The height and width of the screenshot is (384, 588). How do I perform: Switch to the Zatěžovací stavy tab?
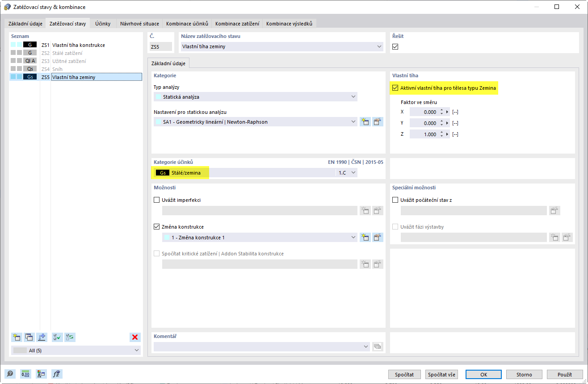(68, 23)
